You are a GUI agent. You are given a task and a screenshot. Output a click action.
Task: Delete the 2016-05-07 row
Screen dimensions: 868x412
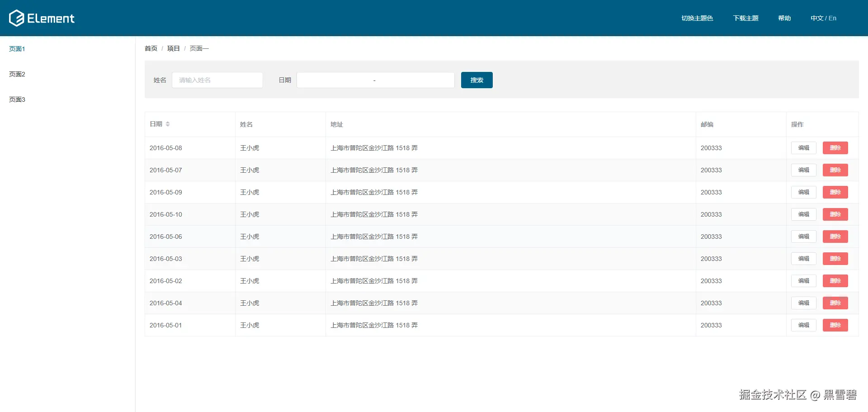[x=835, y=170]
